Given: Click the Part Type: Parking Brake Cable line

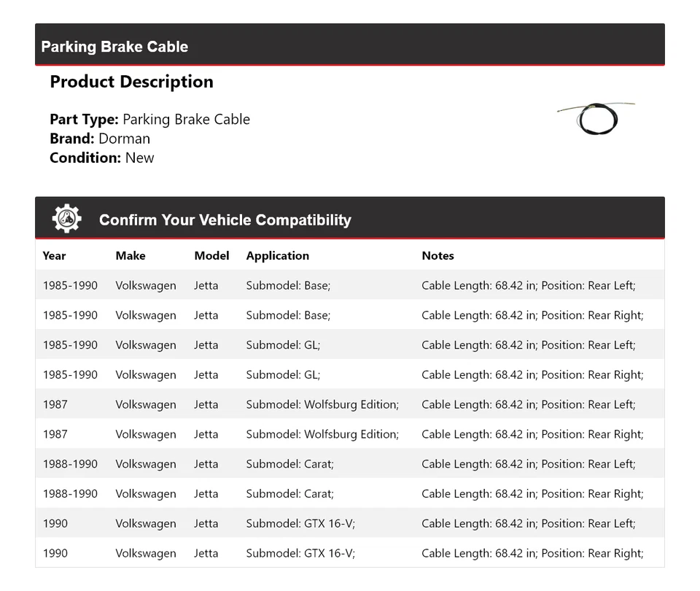Looking at the screenshot, I should point(149,120).
